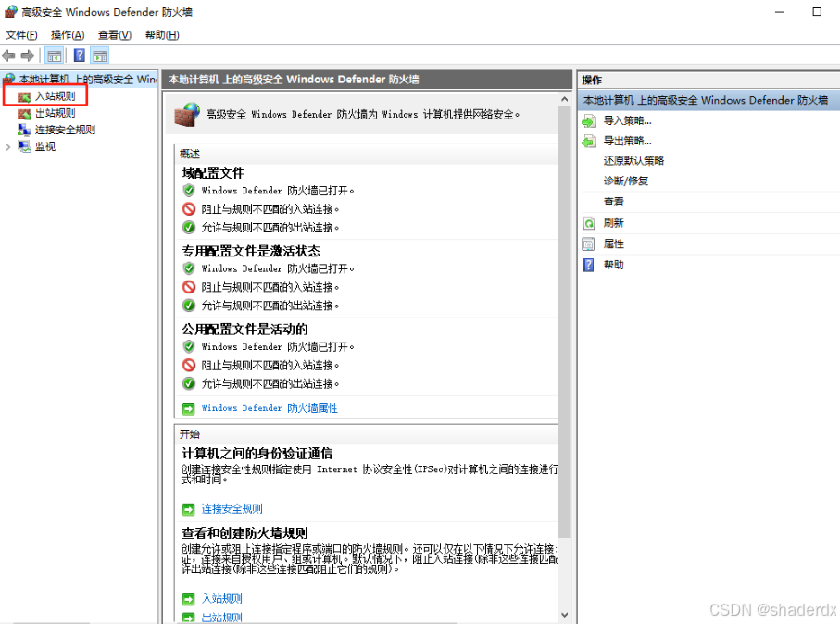Click the Forward arrow in toolbar
The width and height of the screenshot is (840, 624).
28,56
